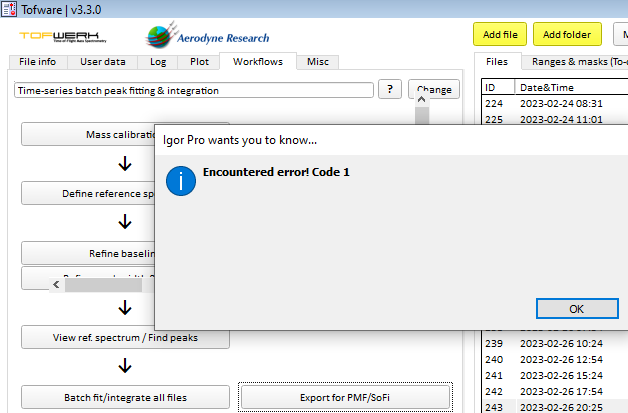Click the info icon in the error dialog
The image size is (628, 413).
181,181
